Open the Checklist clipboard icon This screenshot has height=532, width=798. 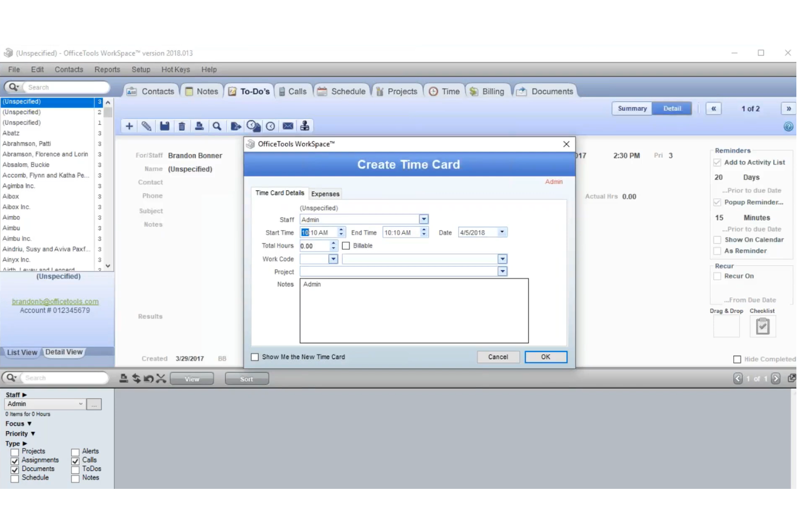click(x=762, y=327)
